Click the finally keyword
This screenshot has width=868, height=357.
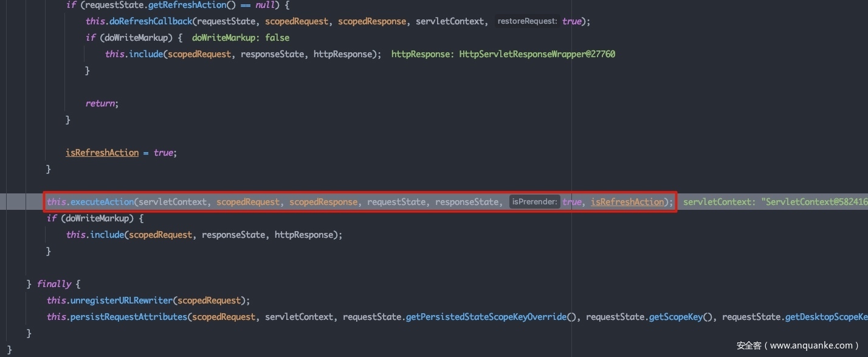[x=53, y=284]
